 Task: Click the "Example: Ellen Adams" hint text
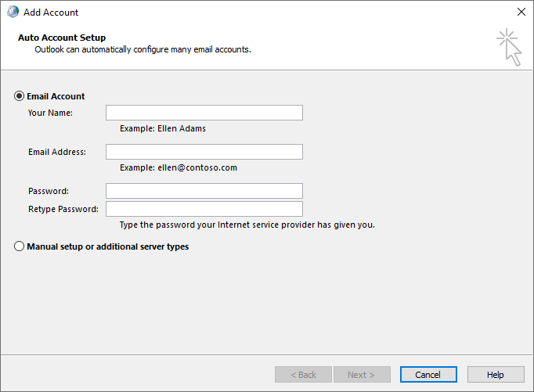tap(163, 128)
